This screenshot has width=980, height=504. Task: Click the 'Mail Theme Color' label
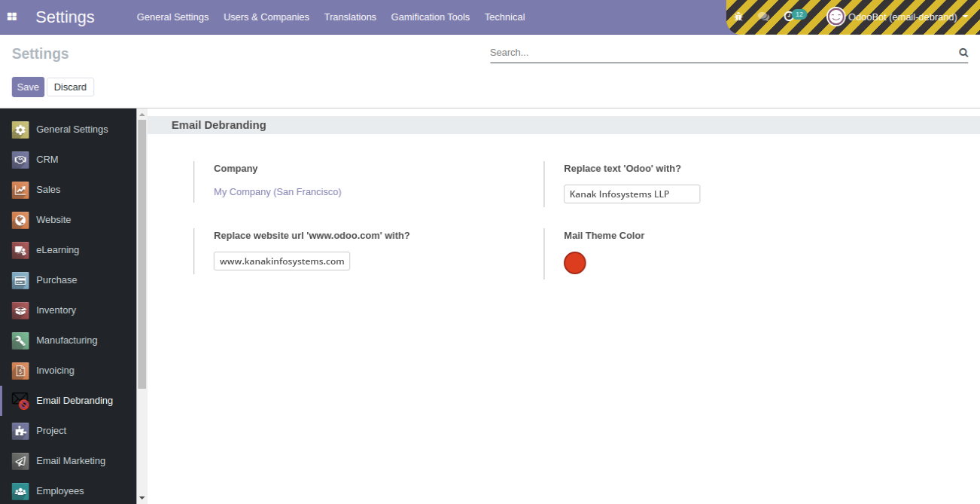(x=604, y=236)
